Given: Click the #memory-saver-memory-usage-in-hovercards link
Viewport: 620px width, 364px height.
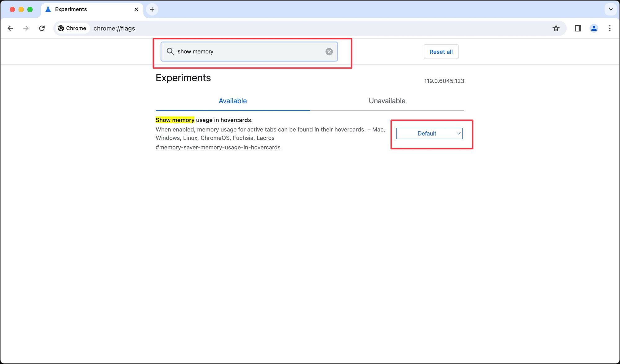Looking at the screenshot, I should pyautogui.click(x=218, y=147).
